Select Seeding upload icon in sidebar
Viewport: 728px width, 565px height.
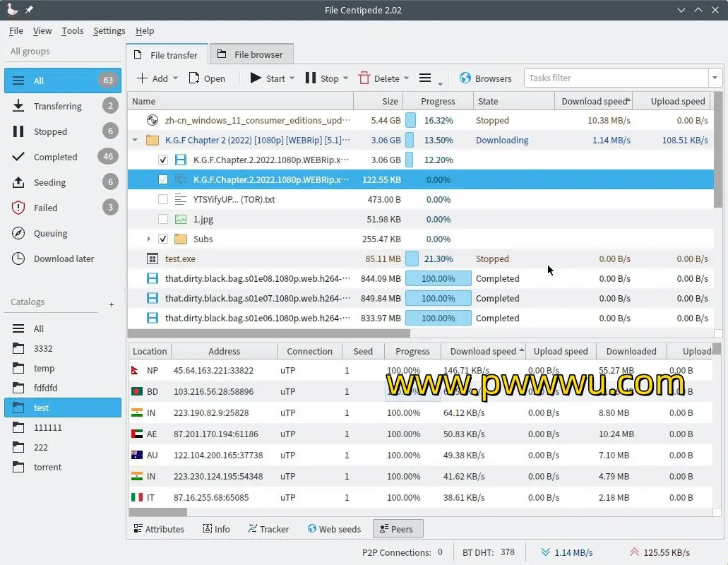19,182
